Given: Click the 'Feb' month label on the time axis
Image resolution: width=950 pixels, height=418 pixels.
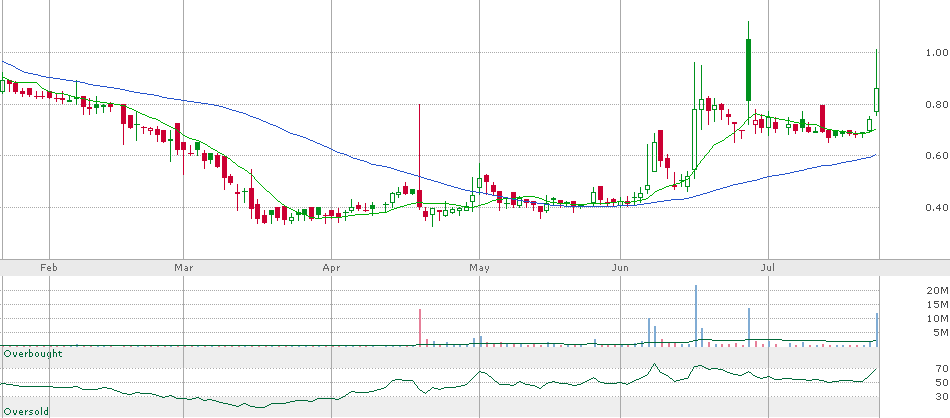Looking at the screenshot, I should (51, 268).
